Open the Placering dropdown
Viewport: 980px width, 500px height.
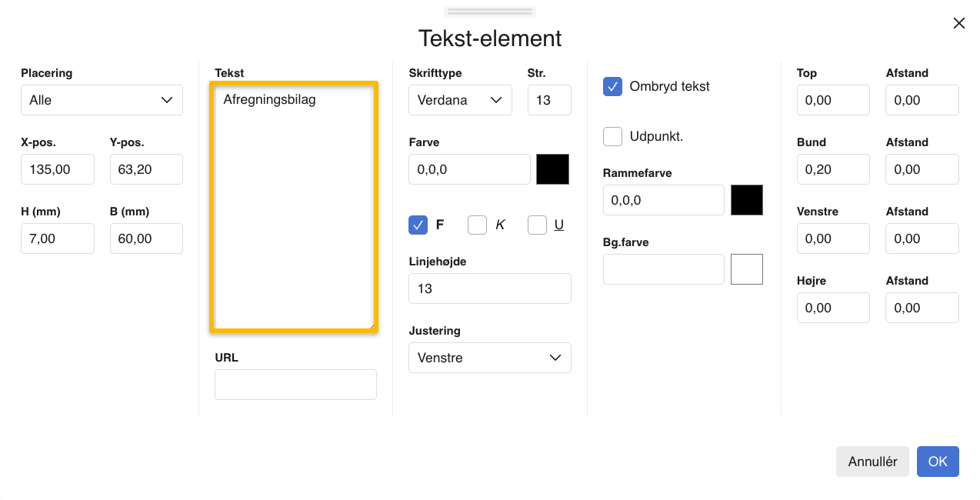pos(101,100)
